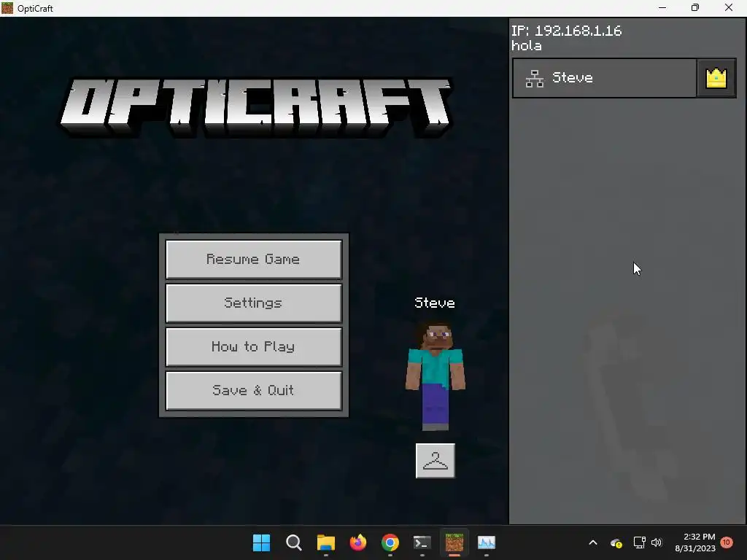747x560 pixels.
Task: Click the OptiCraft title logo
Action: coord(257,108)
